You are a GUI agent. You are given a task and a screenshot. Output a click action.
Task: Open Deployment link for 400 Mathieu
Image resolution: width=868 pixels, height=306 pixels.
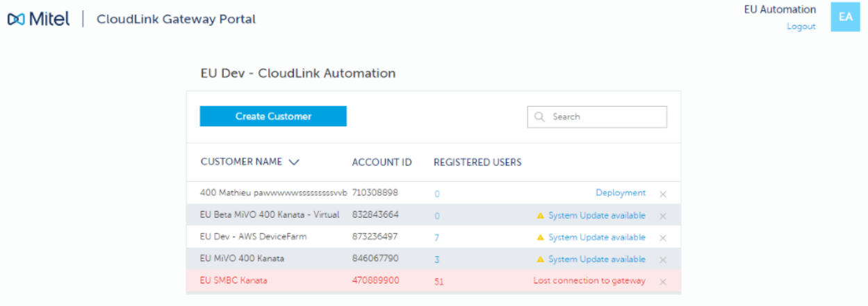point(620,193)
